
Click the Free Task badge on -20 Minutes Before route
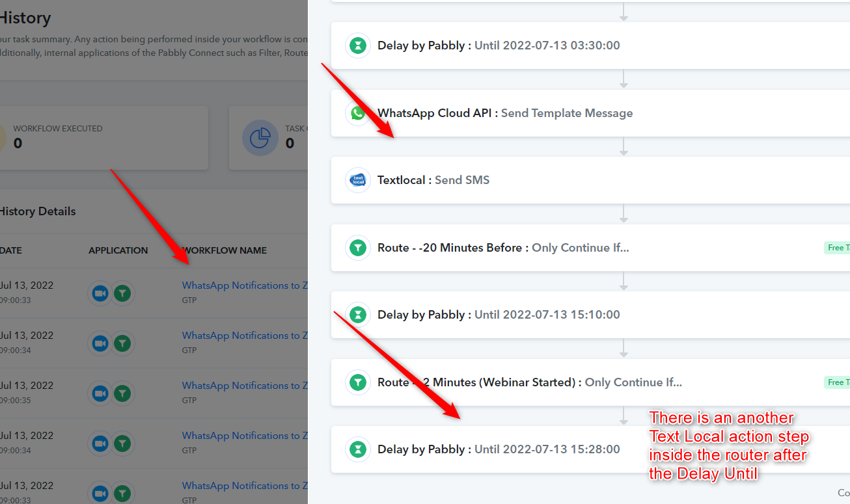(837, 248)
